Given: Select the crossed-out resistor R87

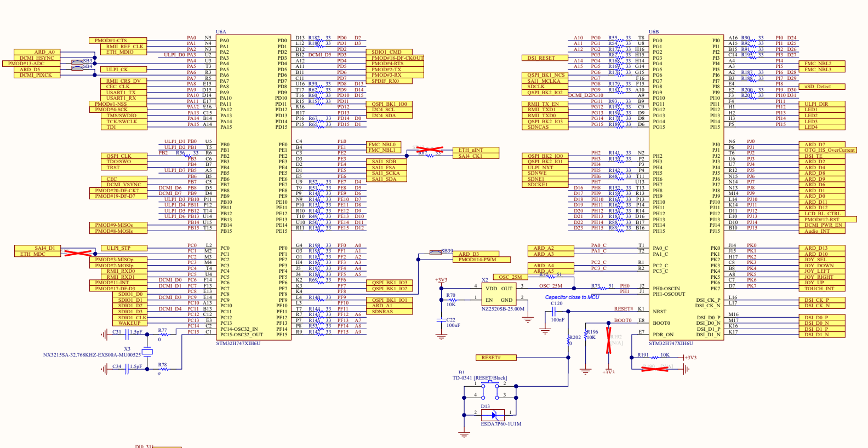Looking at the screenshot, I should point(429,150).
